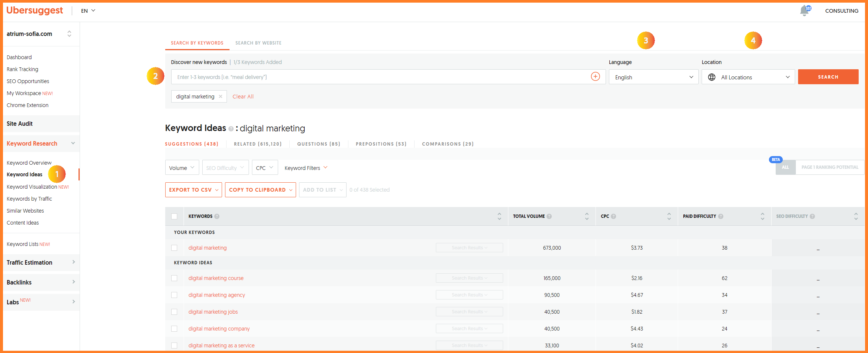Select the digital marketing agency checkbox
This screenshot has width=868, height=353.
(x=174, y=295)
